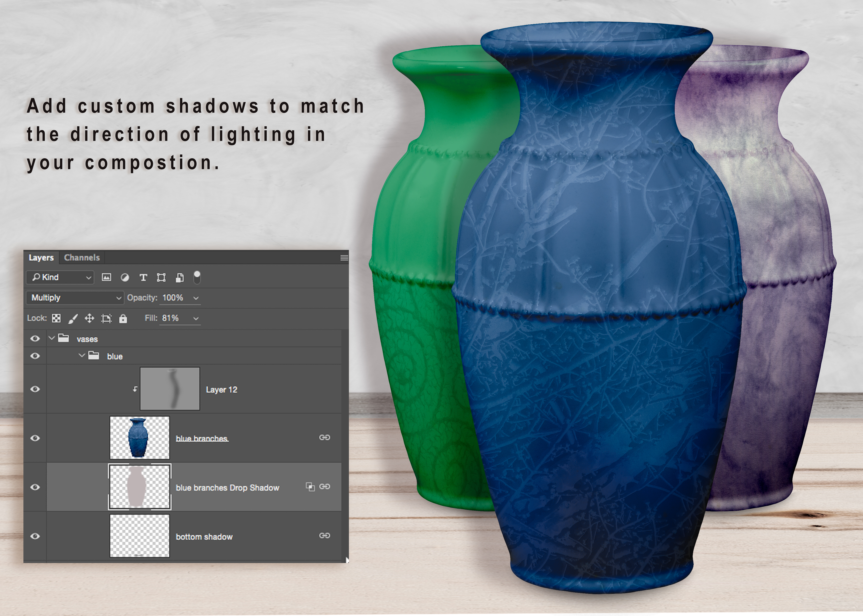This screenshot has width=863, height=616.
Task: Filter for adjustment layers icon
Action: click(125, 278)
